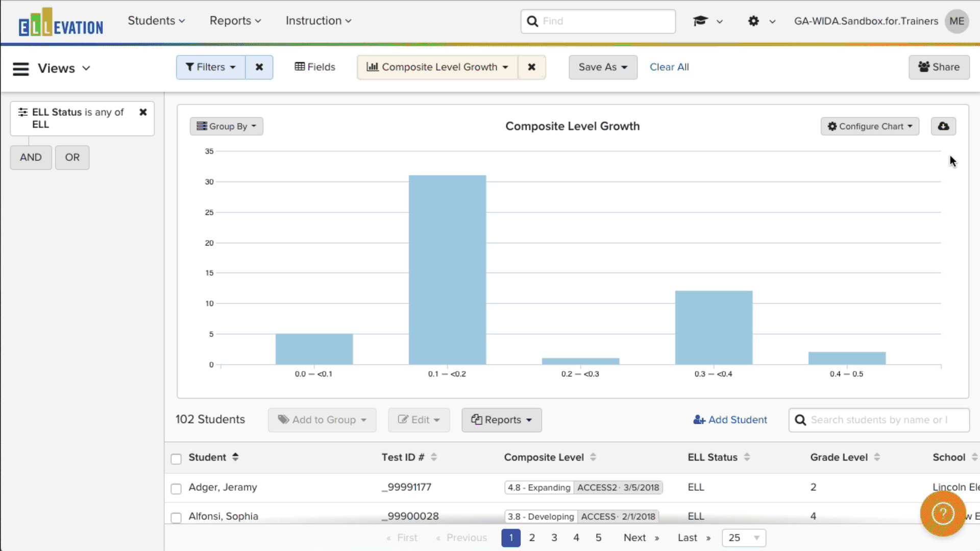Go to page 5
Image resolution: width=980 pixels, height=551 pixels.
[x=599, y=538]
